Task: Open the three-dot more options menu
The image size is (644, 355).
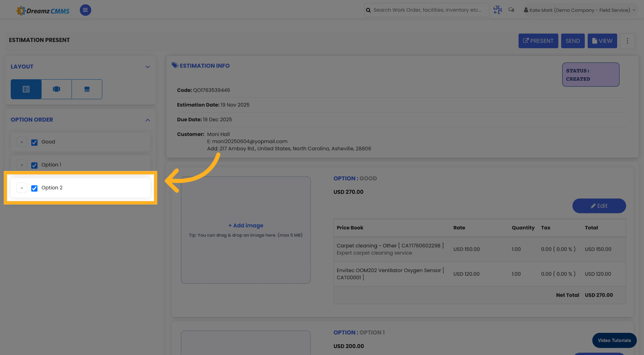Action: [627, 41]
